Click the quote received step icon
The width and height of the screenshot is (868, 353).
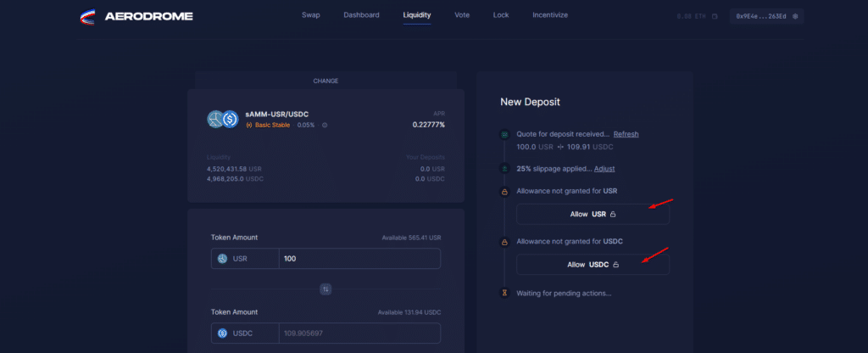504,134
